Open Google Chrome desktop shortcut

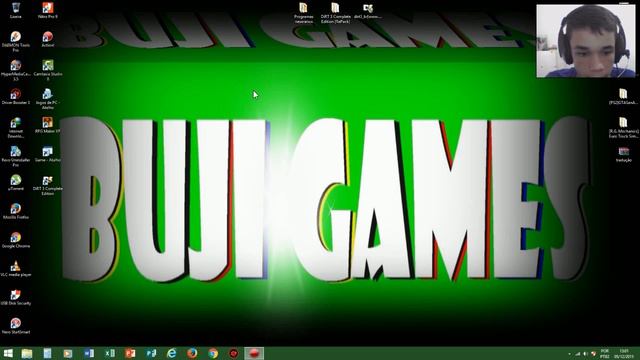click(x=16, y=239)
